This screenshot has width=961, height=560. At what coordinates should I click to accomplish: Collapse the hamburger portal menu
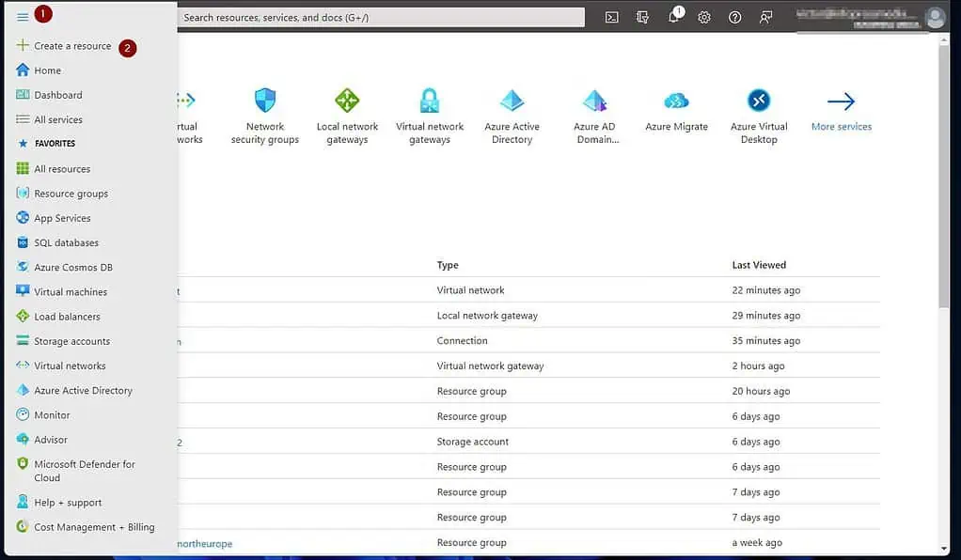pos(23,17)
